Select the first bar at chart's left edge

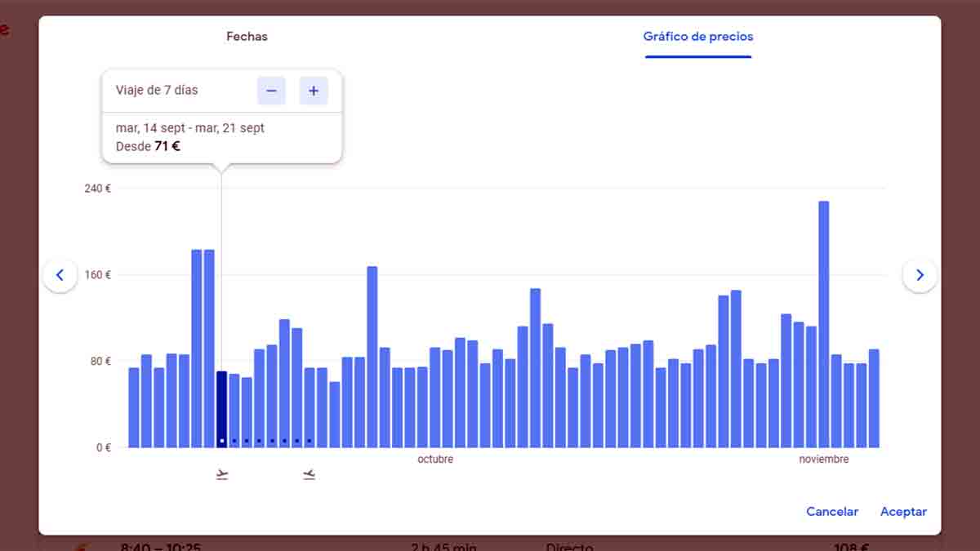[134, 407]
